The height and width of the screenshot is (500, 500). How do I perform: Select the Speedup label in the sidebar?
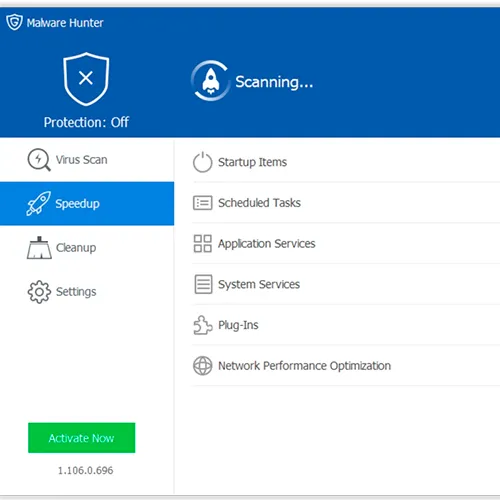pos(77,204)
